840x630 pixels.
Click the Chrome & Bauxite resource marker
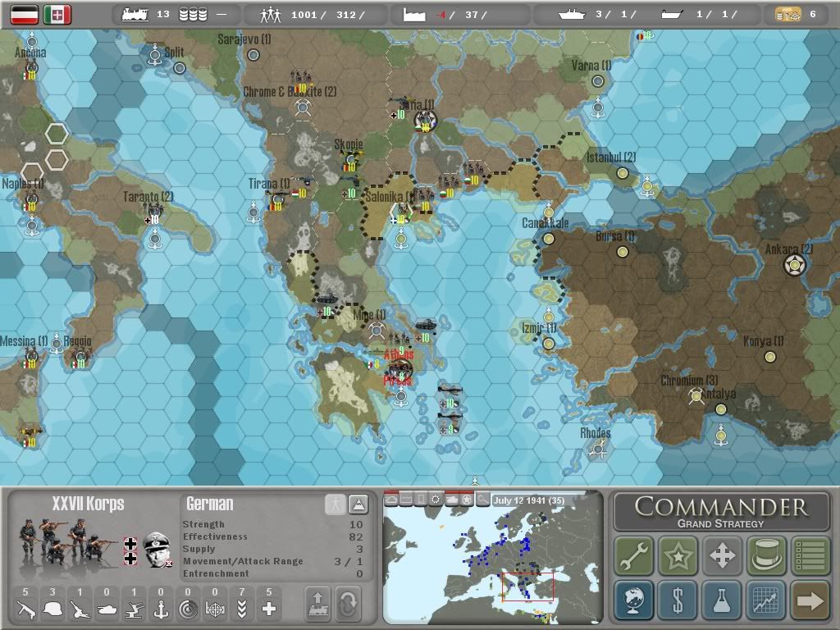click(x=303, y=107)
